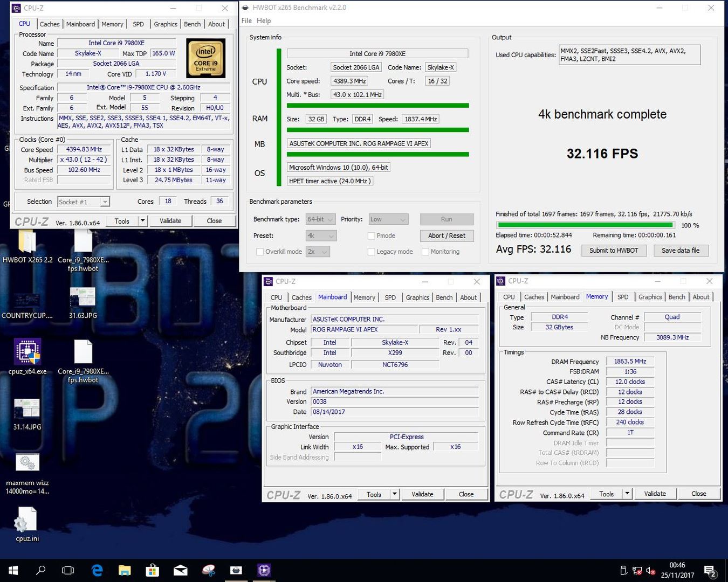Open Graphics tab in Mainboard CPU-Z window
This screenshot has height=582, width=728.
click(417, 297)
